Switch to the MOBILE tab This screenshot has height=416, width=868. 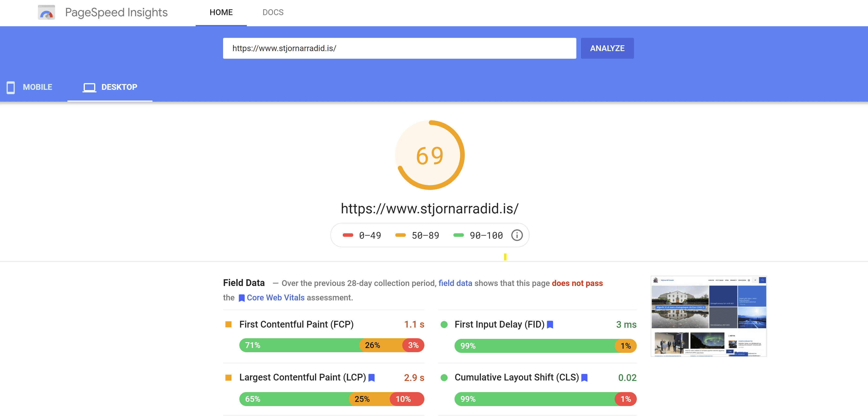(x=37, y=87)
